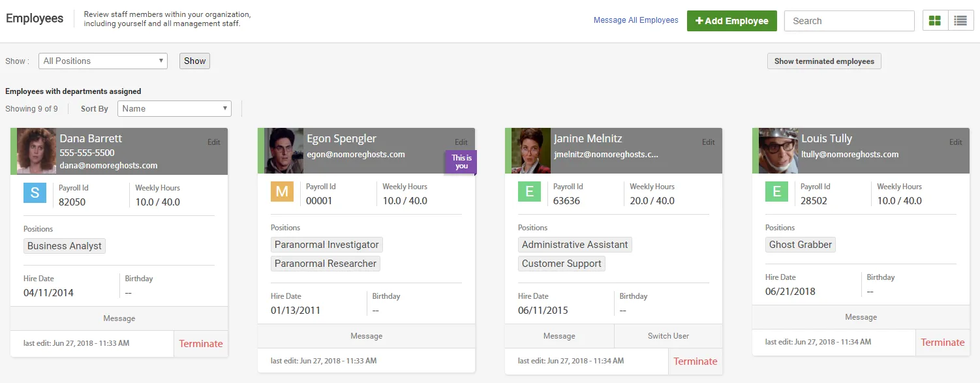This screenshot has height=383, width=980.
Task: Click the Customer Support position tag
Action: pos(562,264)
